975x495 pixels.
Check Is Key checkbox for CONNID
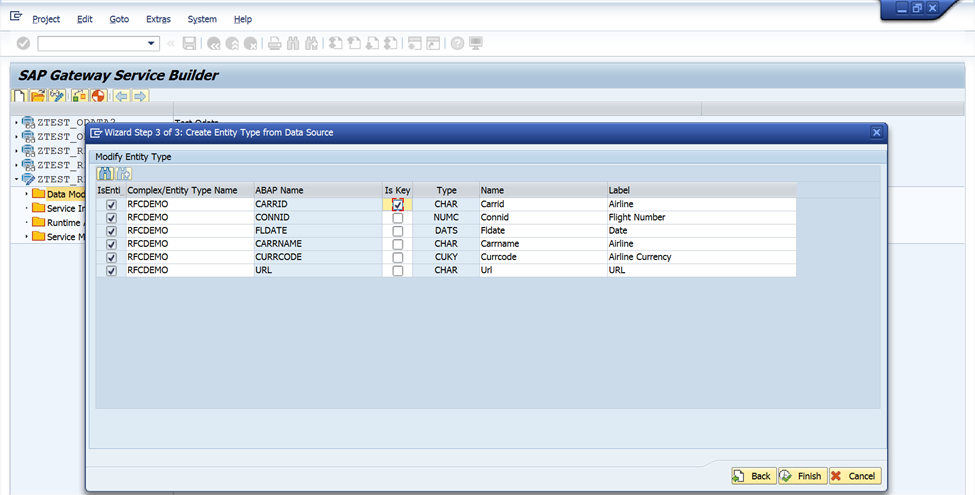click(398, 218)
